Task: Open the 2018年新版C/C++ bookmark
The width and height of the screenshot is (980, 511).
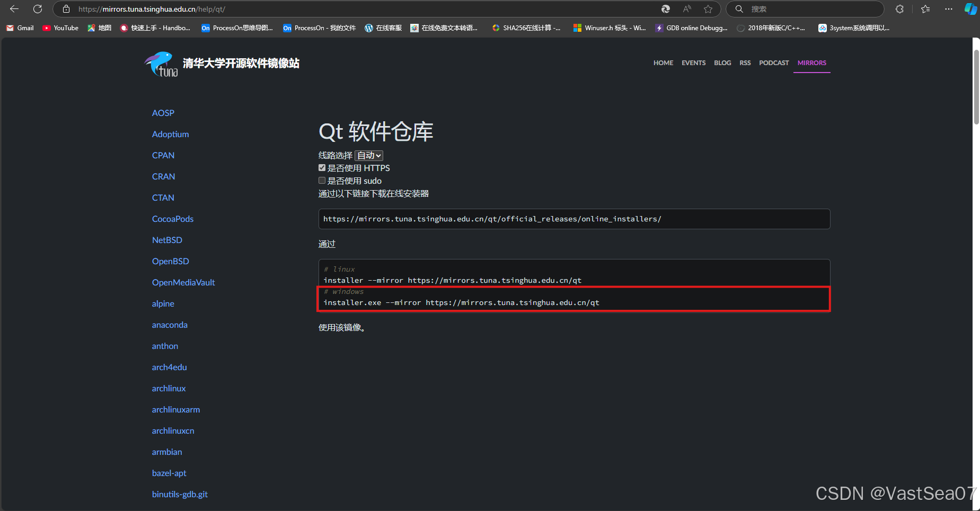Action: (x=771, y=28)
